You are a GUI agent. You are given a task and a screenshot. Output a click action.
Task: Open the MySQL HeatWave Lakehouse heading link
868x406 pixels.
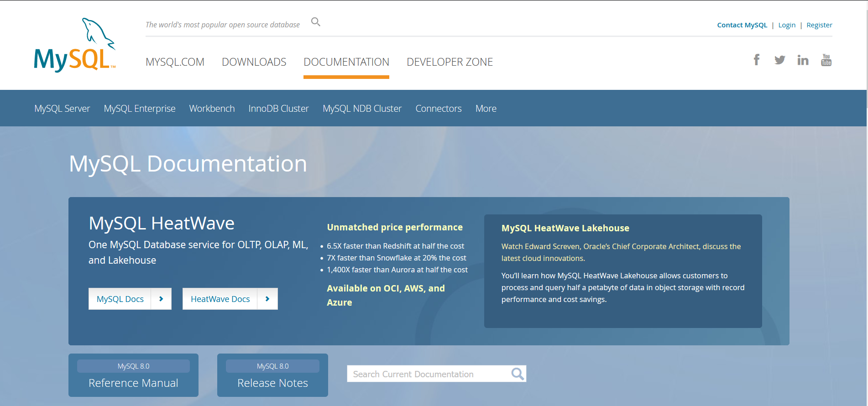[565, 228]
